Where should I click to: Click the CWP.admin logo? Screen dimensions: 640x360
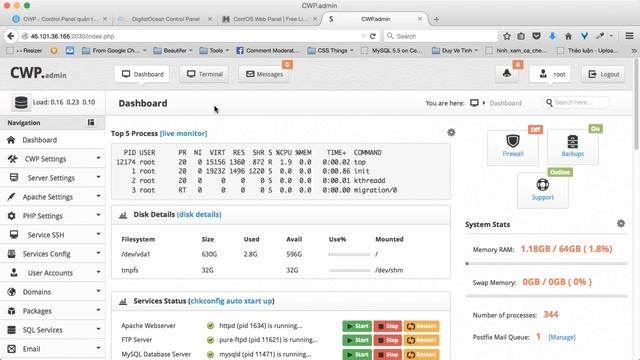tap(38, 73)
